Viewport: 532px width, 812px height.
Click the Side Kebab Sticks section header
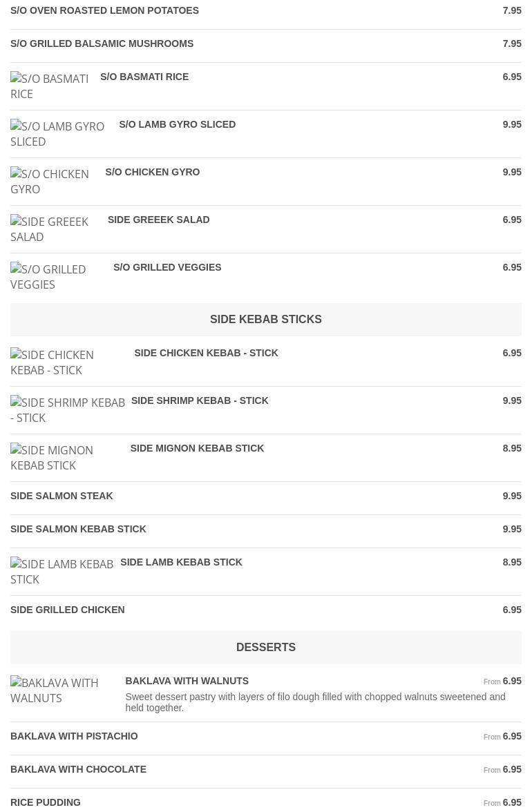pyautogui.click(x=265, y=320)
